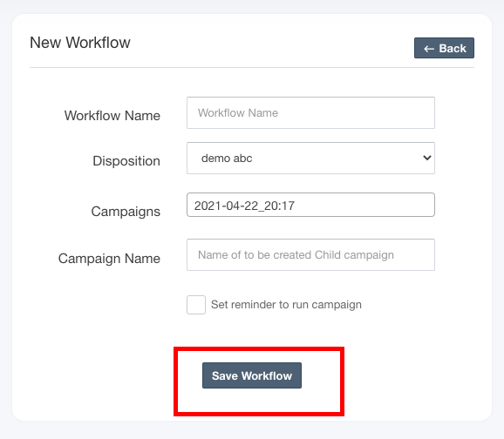The image size is (504, 439).
Task: Tick the empty reminder checkbox square
Action: tap(196, 305)
